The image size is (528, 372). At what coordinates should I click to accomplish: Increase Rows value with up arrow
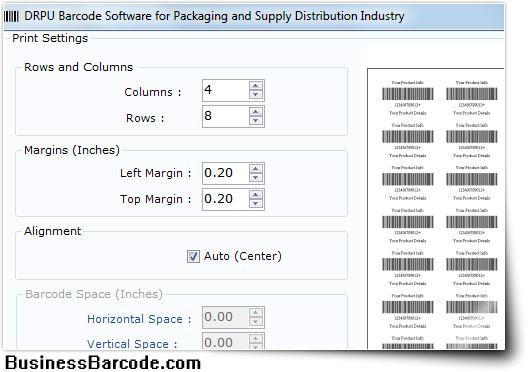point(256,111)
